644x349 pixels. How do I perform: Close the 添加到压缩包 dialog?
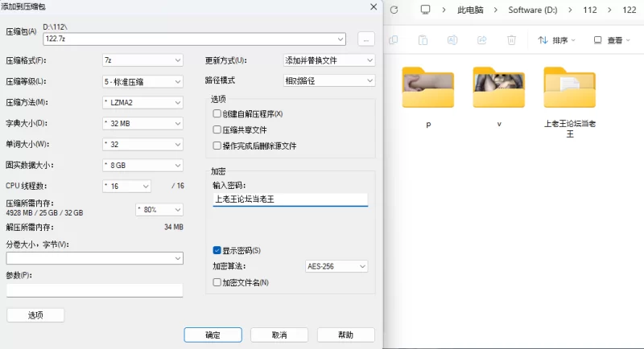(374, 6)
